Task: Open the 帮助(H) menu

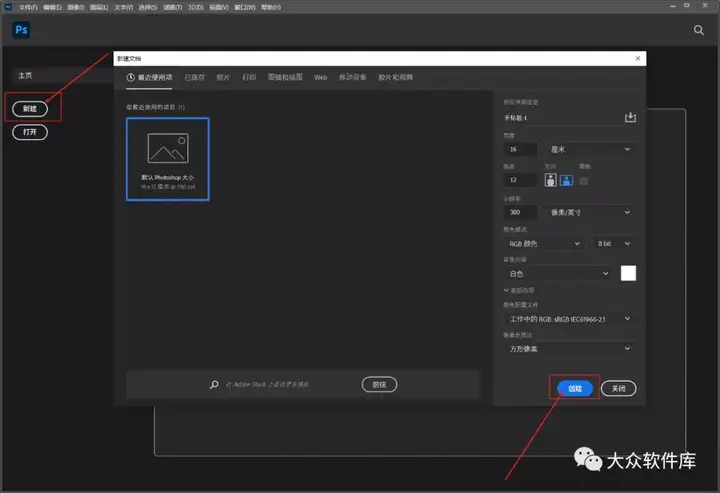Action: click(271, 7)
